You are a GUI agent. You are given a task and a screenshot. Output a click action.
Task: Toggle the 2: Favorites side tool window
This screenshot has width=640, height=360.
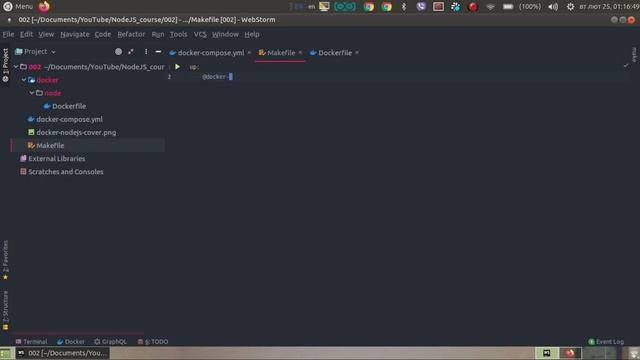(5, 260)
